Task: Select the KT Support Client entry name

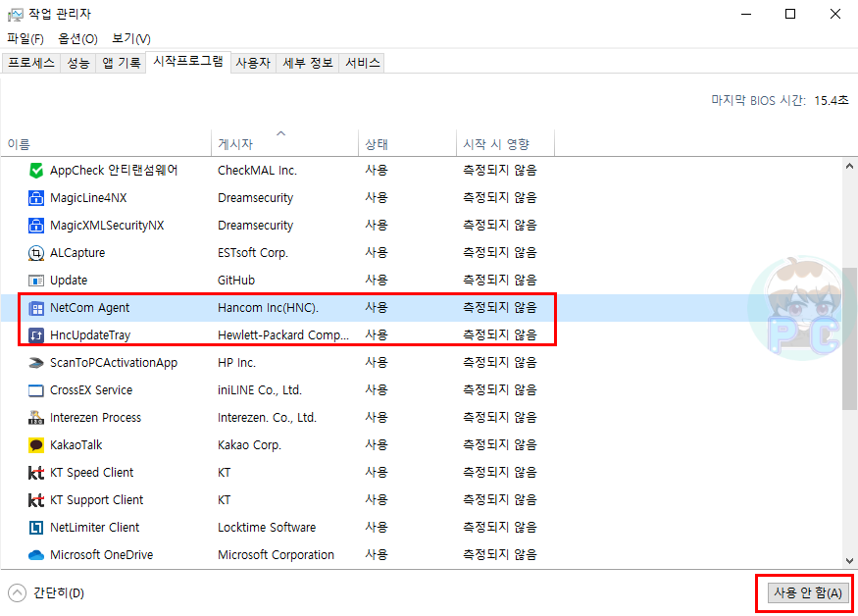Action: tap(96, 500)
